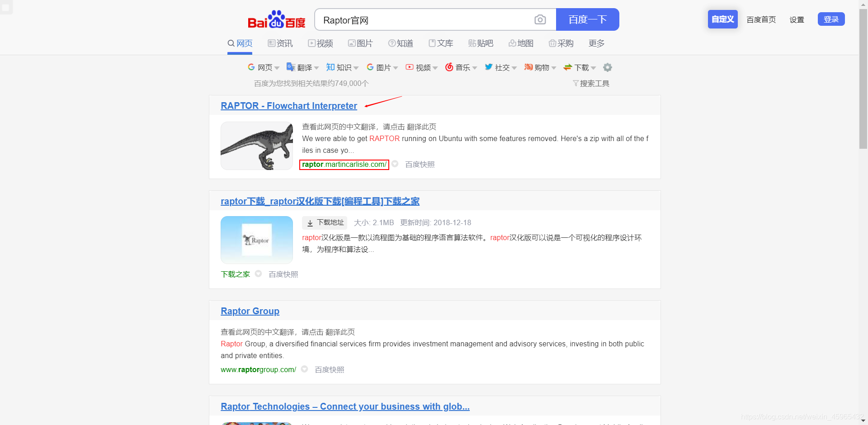868x425 pixels.
Task: Click the 购物 Taobao shopping icon
Action: tap(528, 67)
